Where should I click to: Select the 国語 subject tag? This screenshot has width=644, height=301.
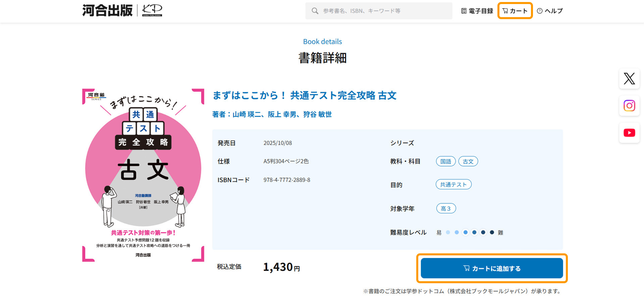(x=445, y=161)
